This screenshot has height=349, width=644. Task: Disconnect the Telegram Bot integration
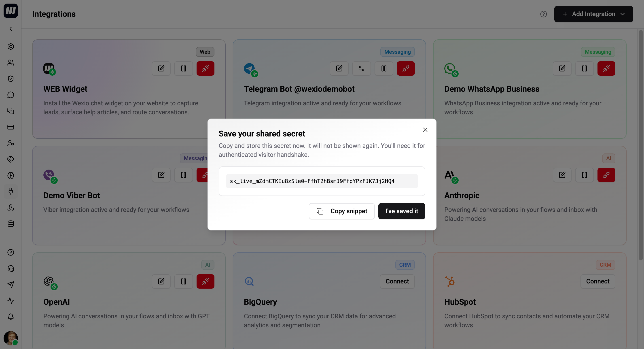click(x=406, y=68)
